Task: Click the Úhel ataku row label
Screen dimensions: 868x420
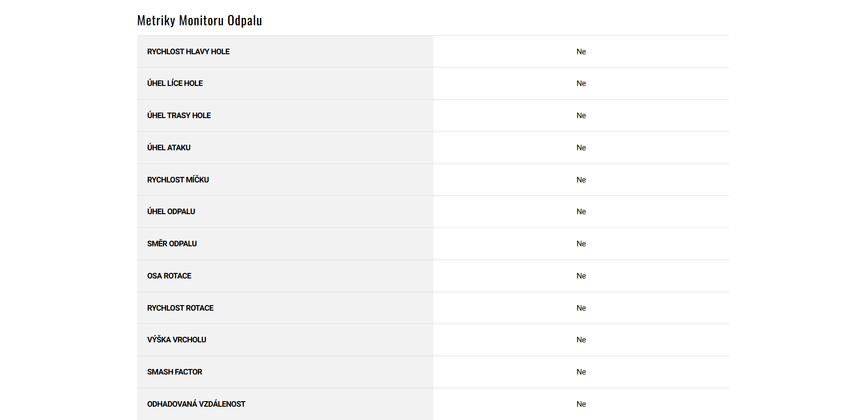Action: (x=169, y=148)
